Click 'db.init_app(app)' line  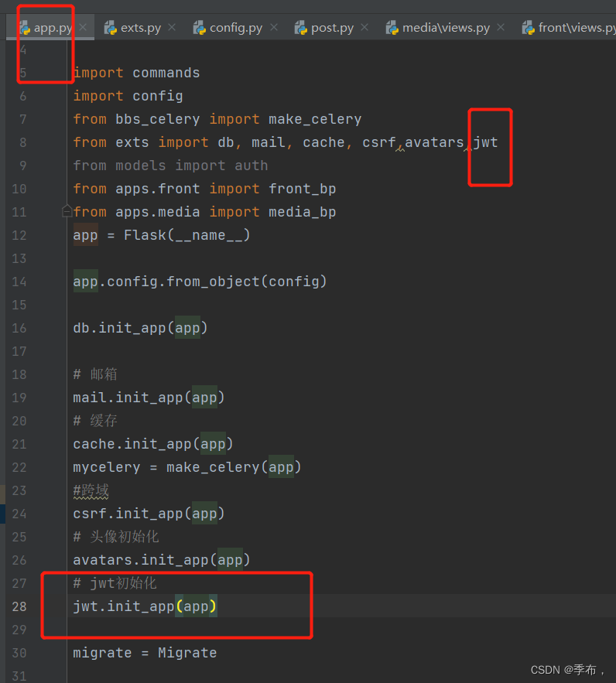[140, 328]
